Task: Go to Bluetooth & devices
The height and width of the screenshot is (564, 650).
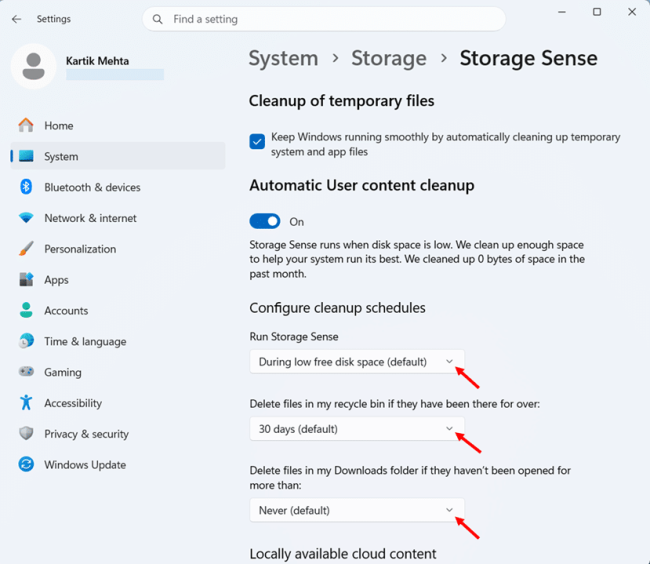Action: pyautogui.click(x=118, y=187)
